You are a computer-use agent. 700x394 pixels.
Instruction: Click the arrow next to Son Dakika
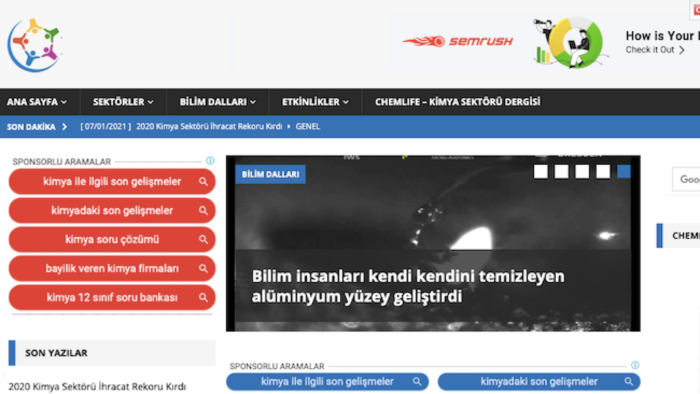tap(64, 127)
